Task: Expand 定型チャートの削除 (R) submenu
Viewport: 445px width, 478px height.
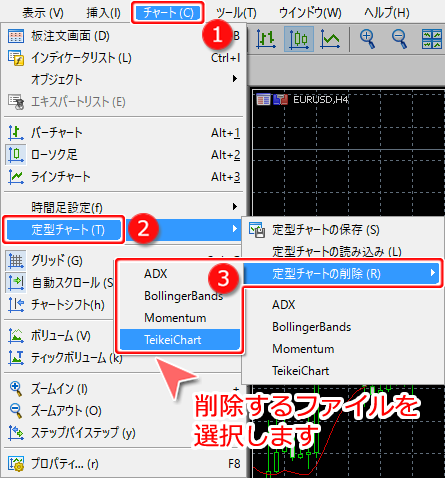Action: coord(341,274)
